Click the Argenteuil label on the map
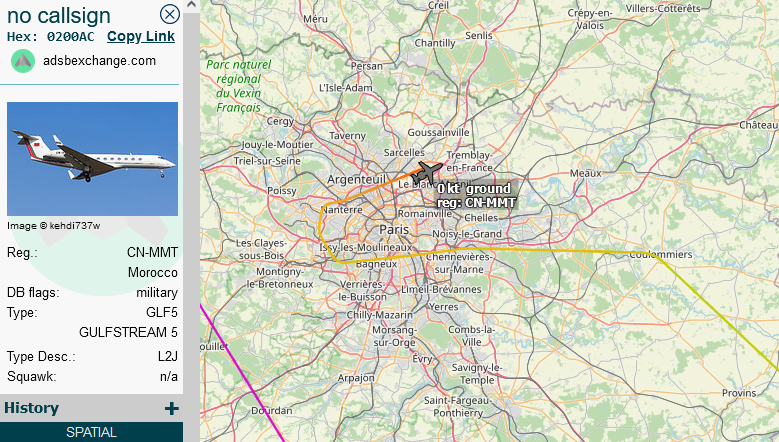The image size is (779, 442). pos(356,179)
